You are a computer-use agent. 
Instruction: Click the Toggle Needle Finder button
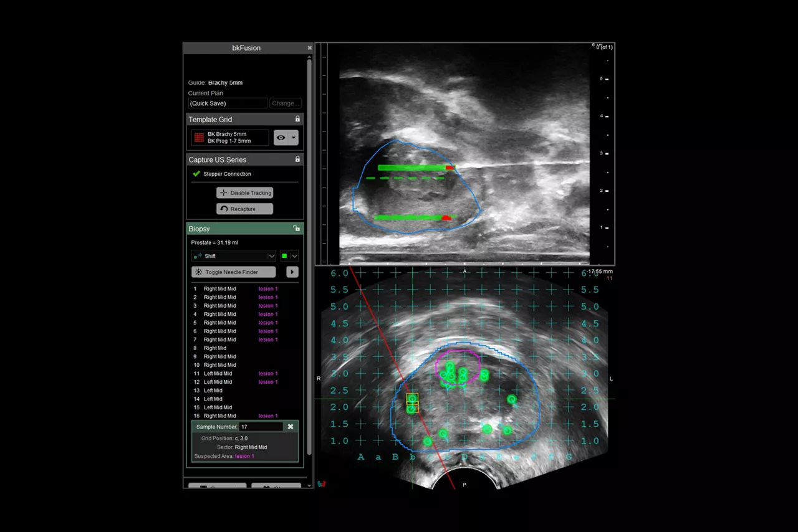pos(234,272)
